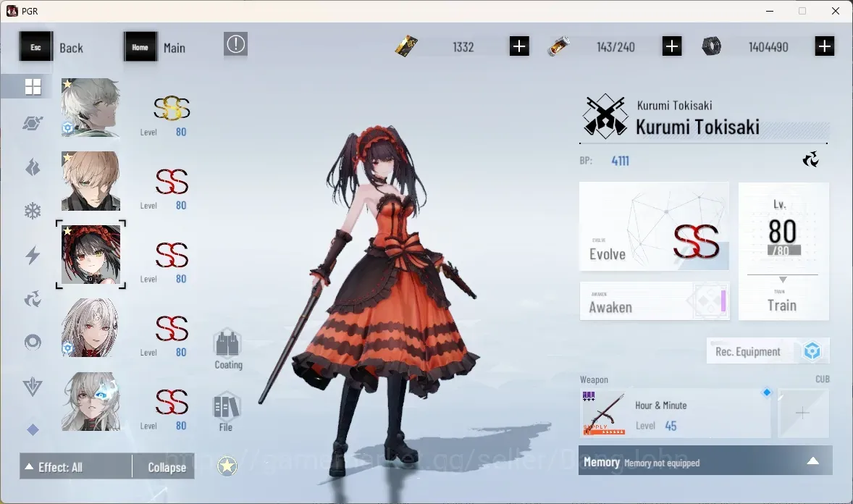
Task: Go to Main via the Home button
Action: (x=156, y=47)
